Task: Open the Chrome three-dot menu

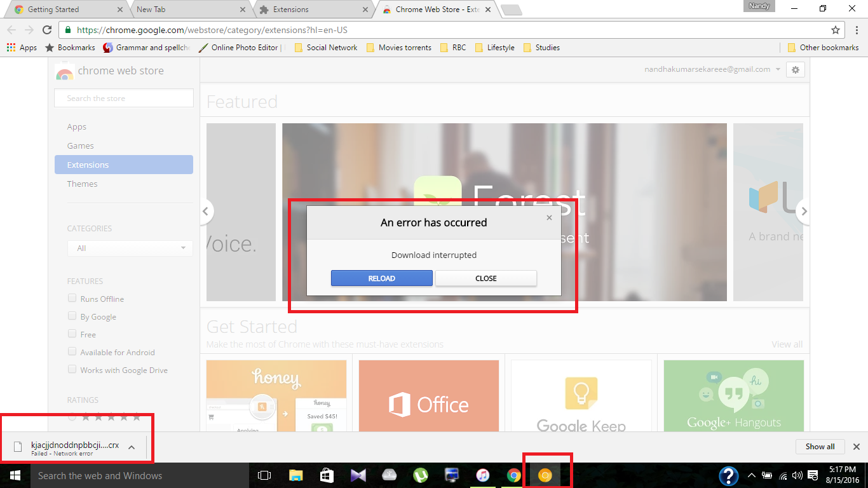Action: coord(856,30)
